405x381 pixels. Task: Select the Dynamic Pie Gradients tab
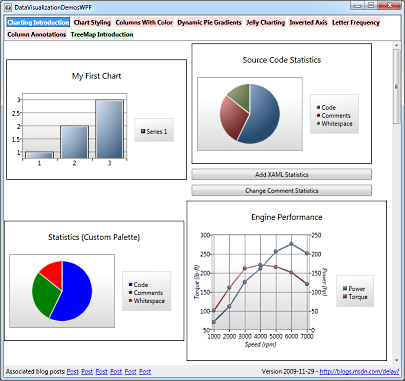pyautogui.click(x=209, y=22)
